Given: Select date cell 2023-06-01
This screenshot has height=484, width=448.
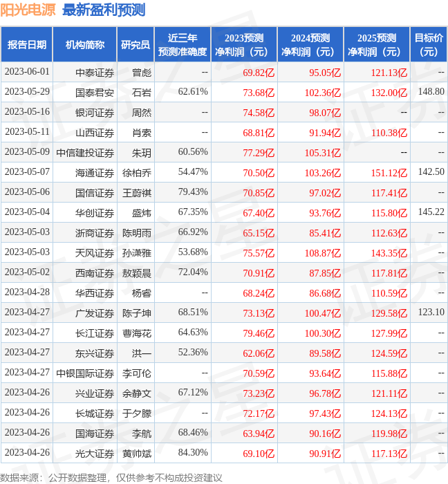Looking at the screenshot, I should pos(27,72).
